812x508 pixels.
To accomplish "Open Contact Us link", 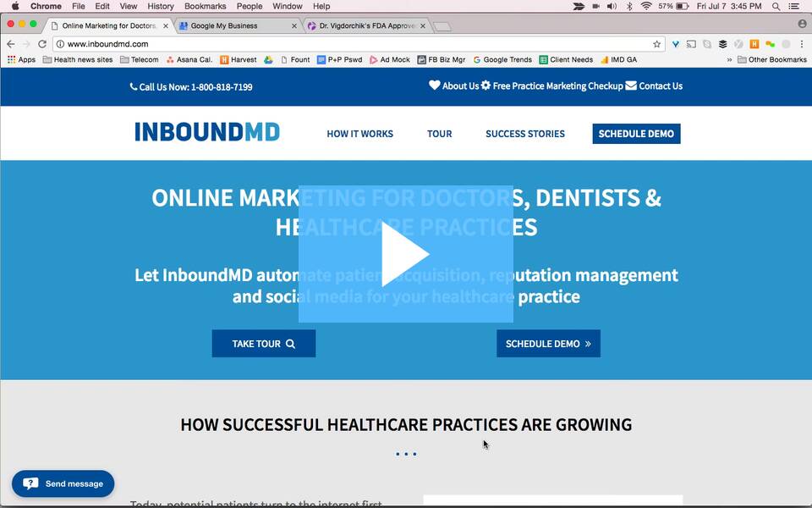I will pyautogui.click(x=654, y=86).
